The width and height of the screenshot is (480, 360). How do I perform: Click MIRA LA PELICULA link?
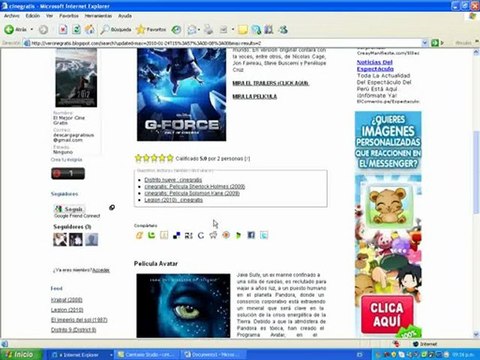click(x=255, y=96)
